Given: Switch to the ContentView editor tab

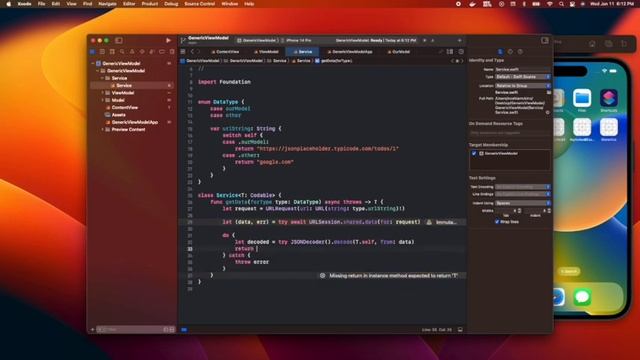Looking at the screenshot, I should pos(225,52).
